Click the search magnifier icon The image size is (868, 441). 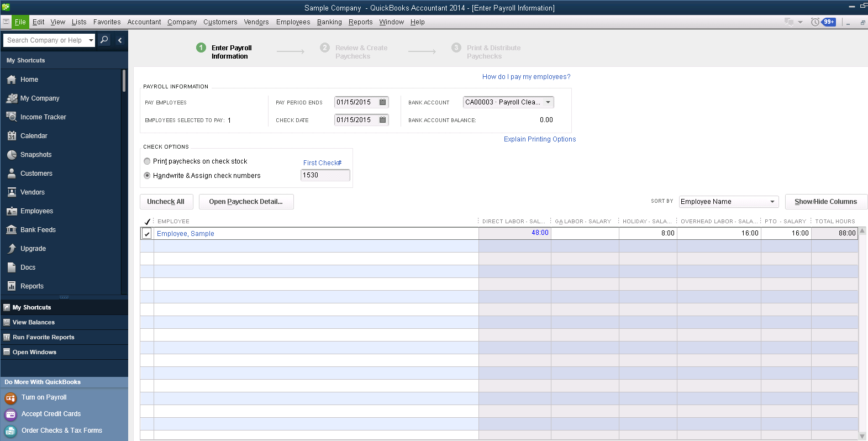(104, 40)
